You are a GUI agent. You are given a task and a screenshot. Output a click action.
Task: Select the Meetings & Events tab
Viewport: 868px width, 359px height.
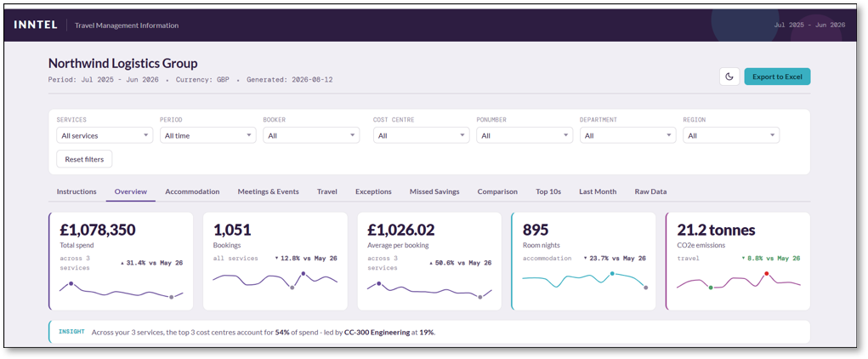268,191
